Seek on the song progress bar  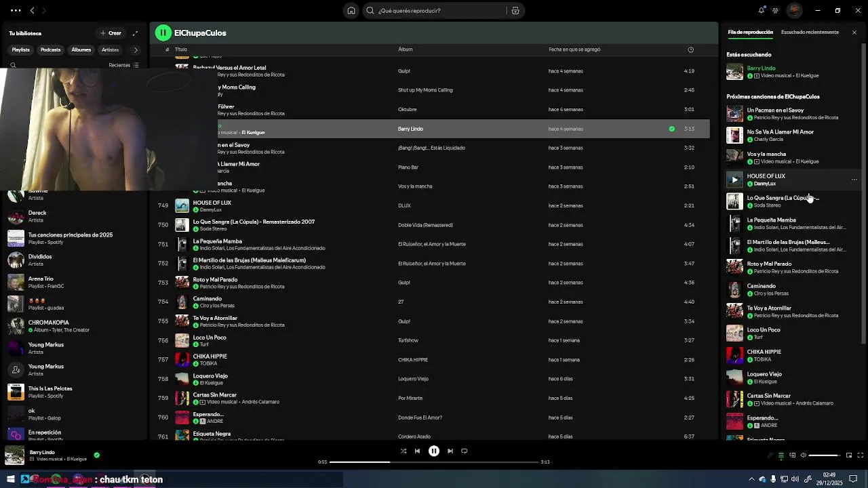(434, 462)
